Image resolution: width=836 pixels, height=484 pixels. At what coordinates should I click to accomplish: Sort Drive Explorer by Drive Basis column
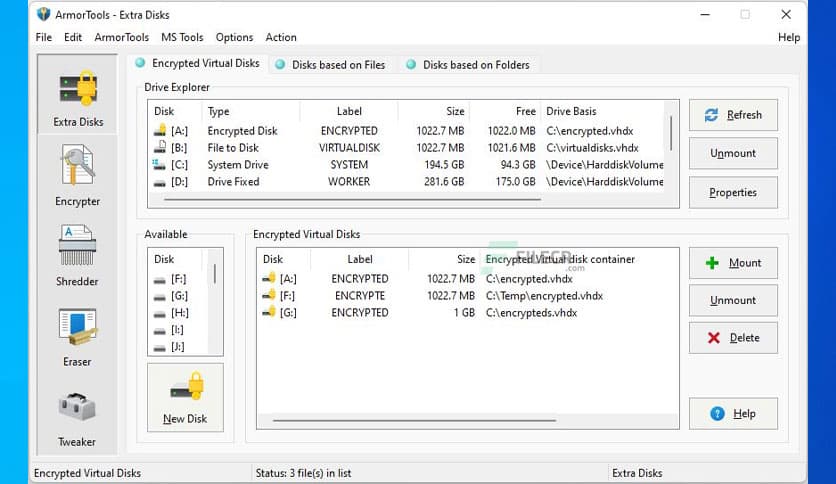point(571,111)
